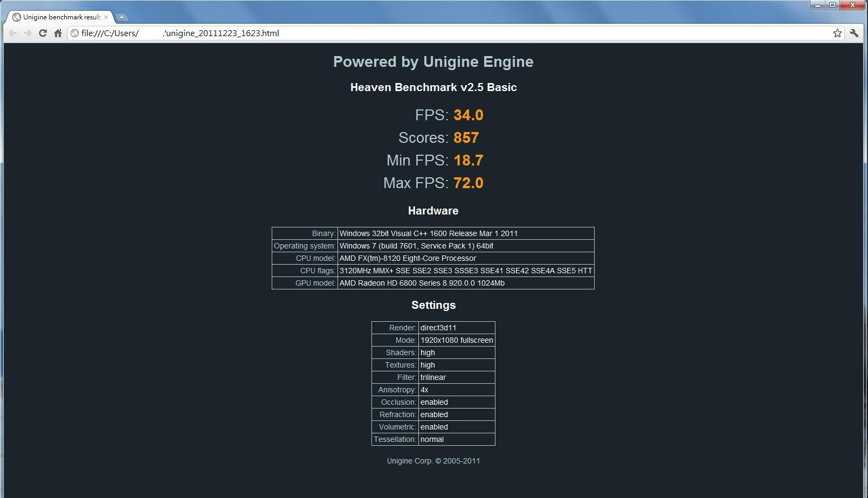This screenshot has width=868, height=498.
Task: Open the Chrome wrench menu
Action: [854, 33]
